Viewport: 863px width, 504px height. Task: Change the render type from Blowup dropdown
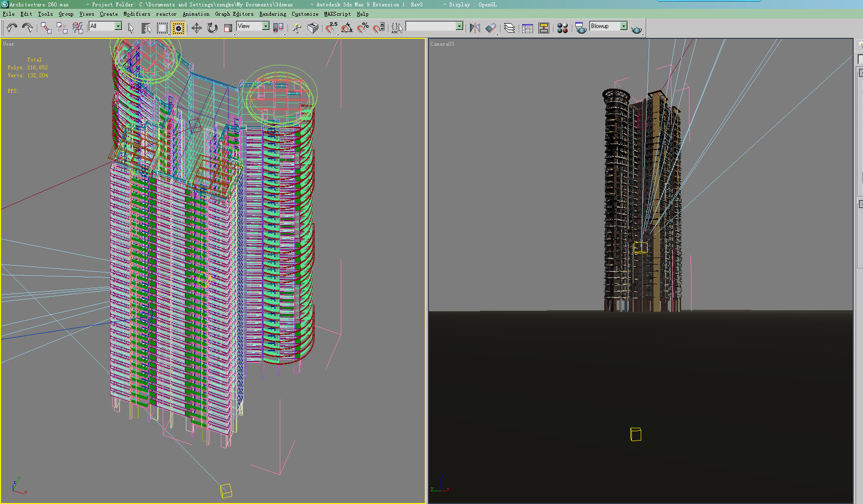coord(624,26)
